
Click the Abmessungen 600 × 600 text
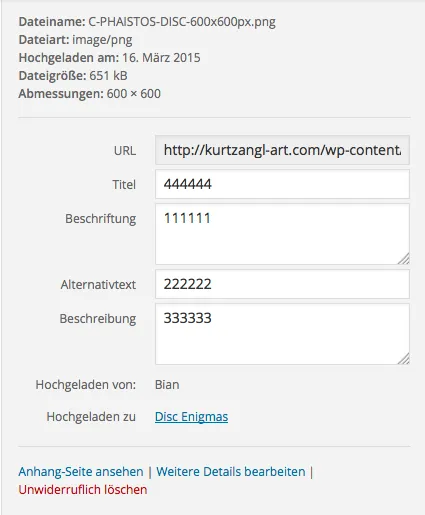tap(90, 94)
